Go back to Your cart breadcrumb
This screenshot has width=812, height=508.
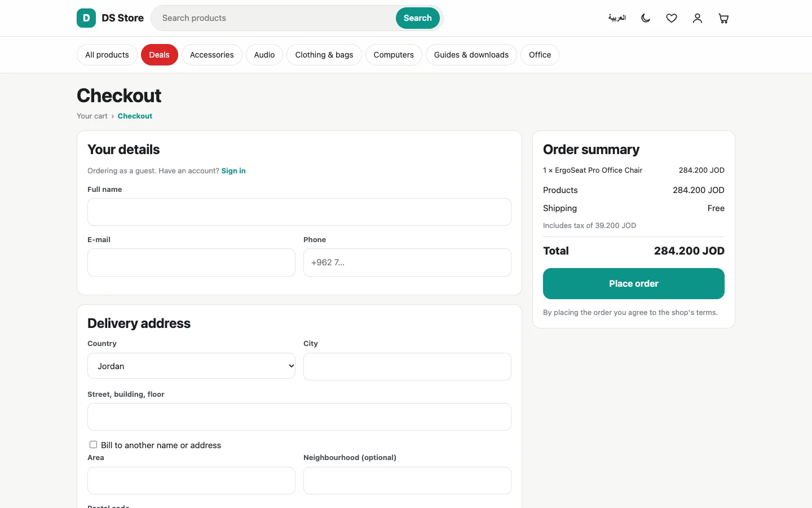tap(92, 116)
